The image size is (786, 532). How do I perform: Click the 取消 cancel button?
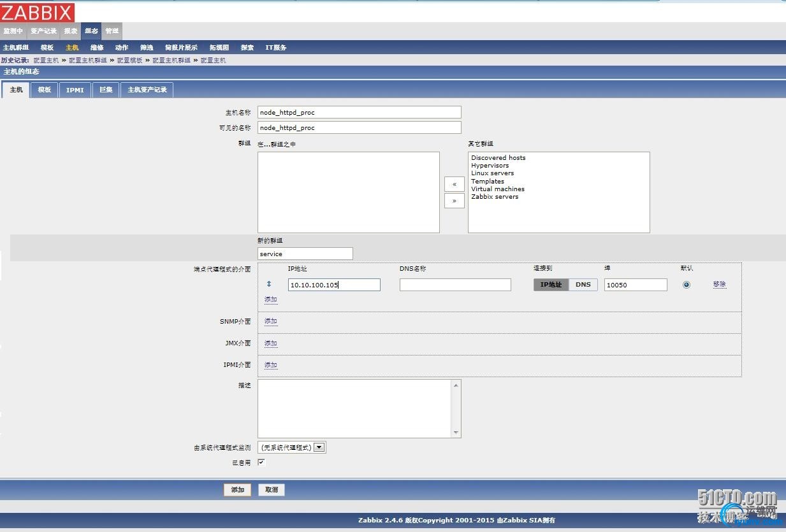(272, 490)
